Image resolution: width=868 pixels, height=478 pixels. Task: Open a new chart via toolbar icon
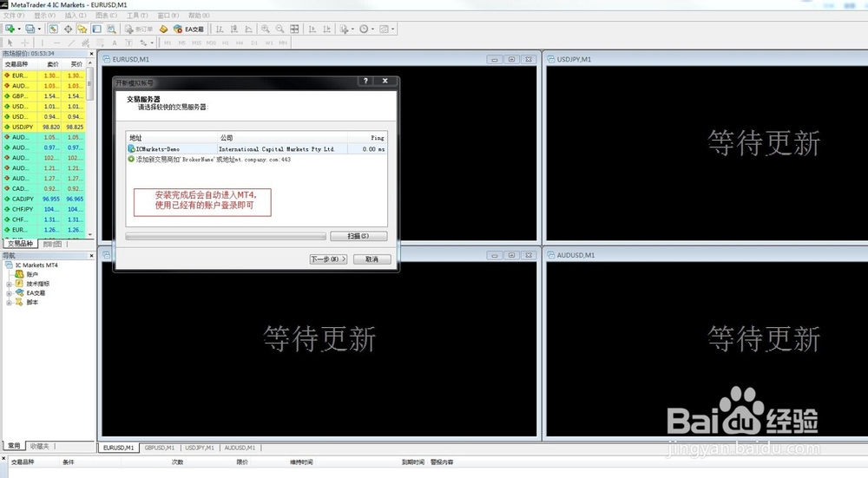(x=10, y=29)
